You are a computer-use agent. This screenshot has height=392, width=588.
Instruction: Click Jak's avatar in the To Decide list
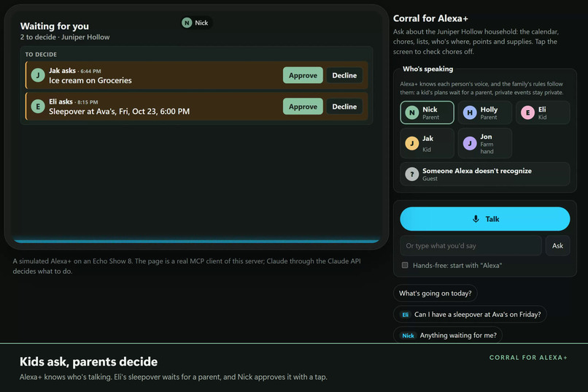tap(38, 75)
